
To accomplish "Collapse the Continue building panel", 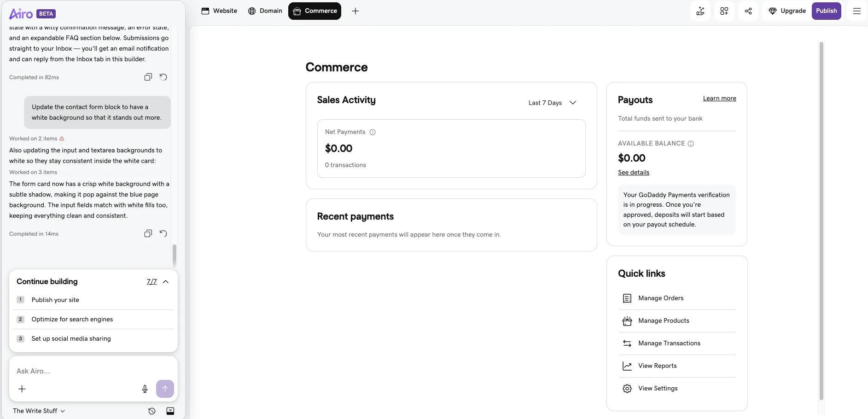I will click(166, 282).
